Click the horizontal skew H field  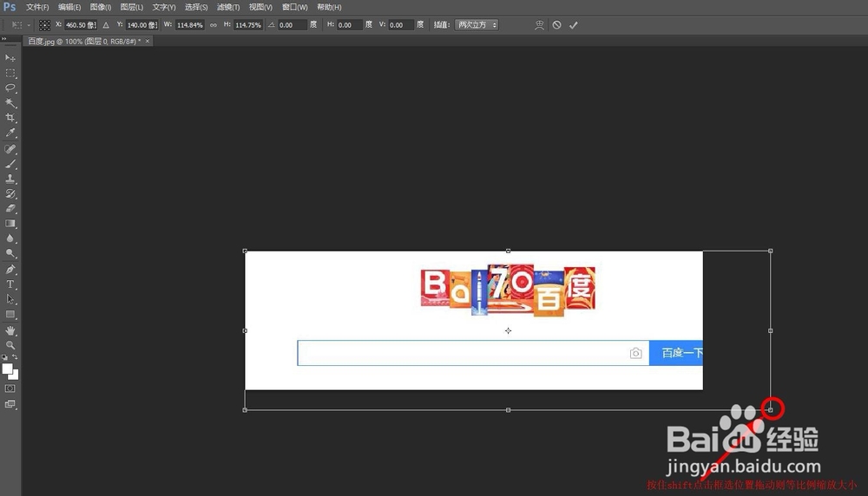(351, 25)
